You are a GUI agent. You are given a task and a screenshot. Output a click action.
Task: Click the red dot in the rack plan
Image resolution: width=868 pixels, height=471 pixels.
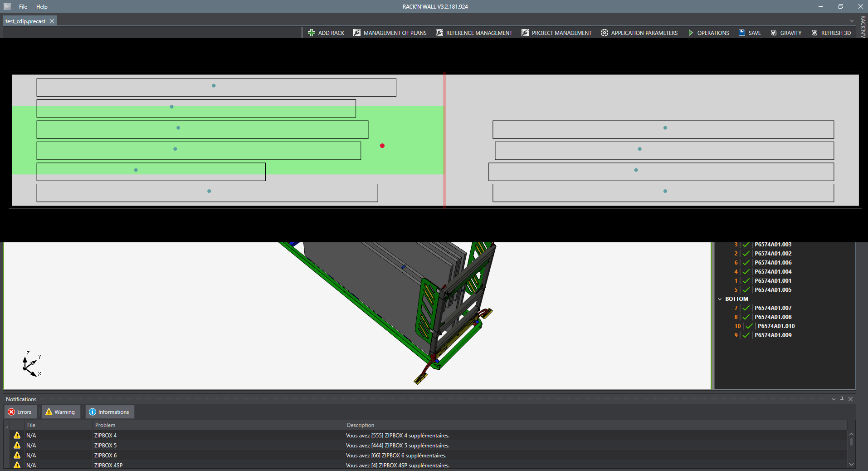[382, 146]
